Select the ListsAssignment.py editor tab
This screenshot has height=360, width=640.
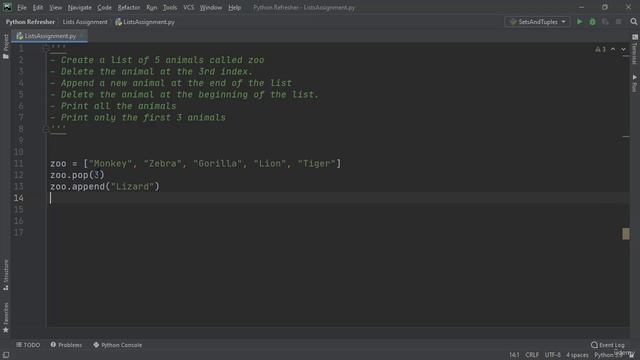(49, 36)
